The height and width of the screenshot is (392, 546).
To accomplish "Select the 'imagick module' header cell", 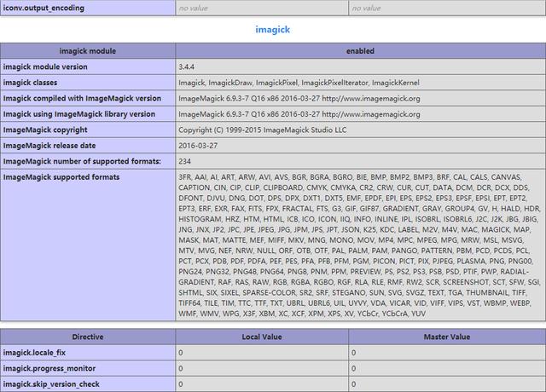I will click(x=88, y=51).
